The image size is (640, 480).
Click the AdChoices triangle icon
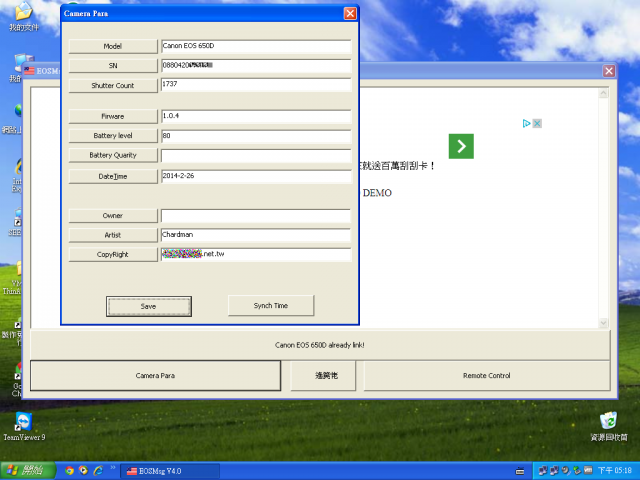point(527,123)
